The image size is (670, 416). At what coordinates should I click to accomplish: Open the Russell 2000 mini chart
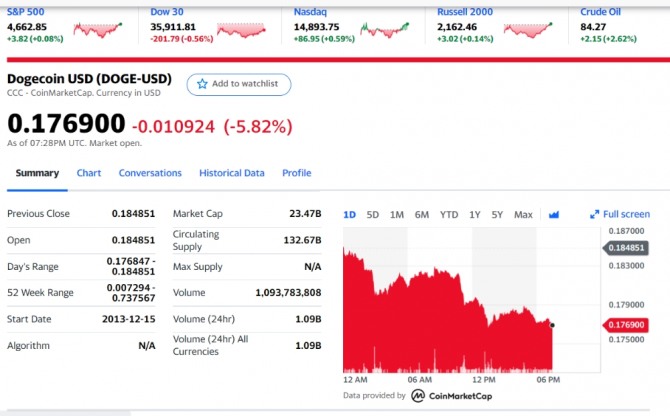tap(528, 30)
